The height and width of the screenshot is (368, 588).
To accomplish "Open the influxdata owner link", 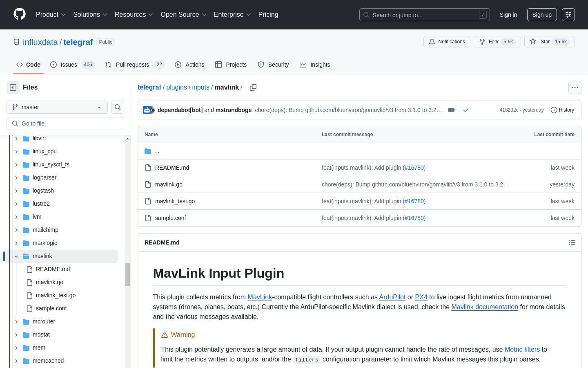I will click(x=40, y=42).
